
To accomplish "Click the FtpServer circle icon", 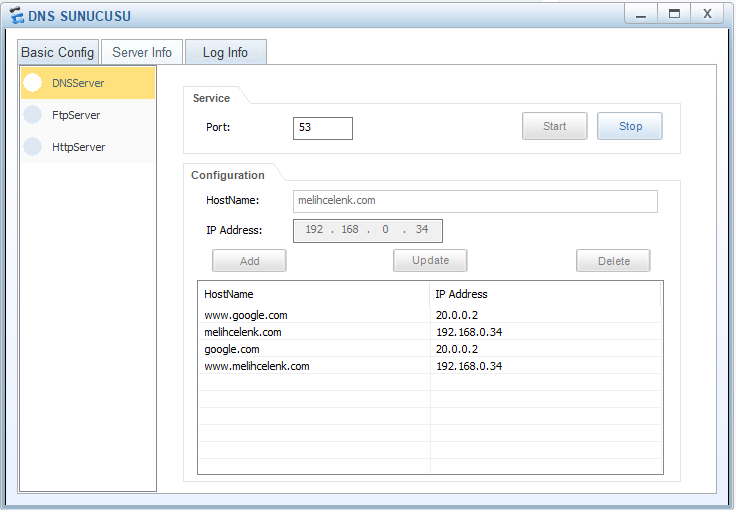I will pos(33,115).
